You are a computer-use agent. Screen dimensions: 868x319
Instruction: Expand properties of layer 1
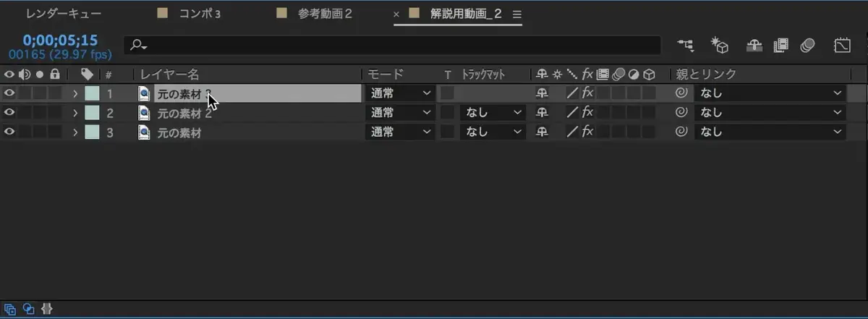pos(75,93)
